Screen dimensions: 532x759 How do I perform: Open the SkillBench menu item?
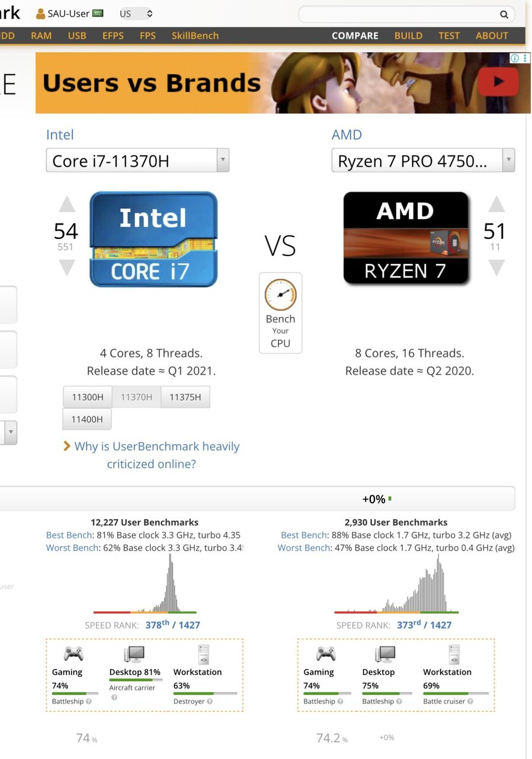tap(195, 36)
